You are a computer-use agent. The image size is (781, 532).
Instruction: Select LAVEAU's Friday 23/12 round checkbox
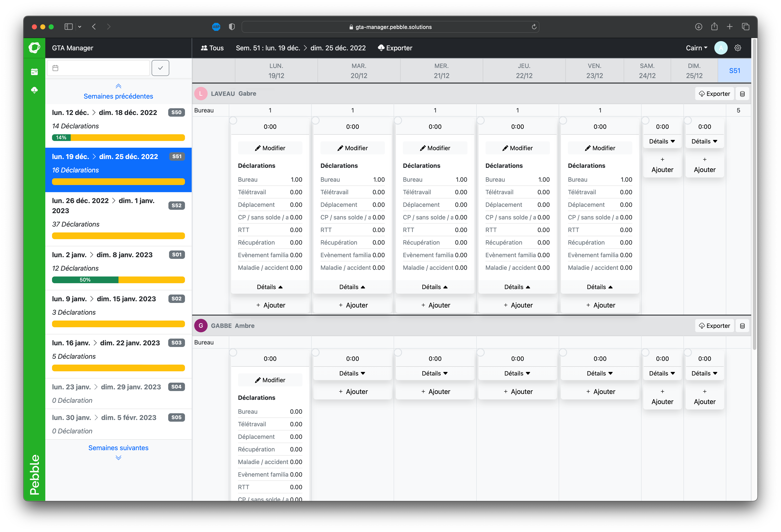(x=563, y=120)
